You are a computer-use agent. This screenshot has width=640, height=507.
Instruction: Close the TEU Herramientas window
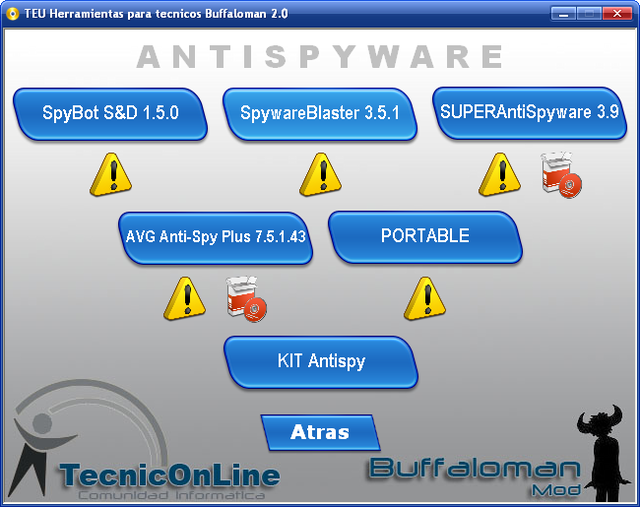617,14
